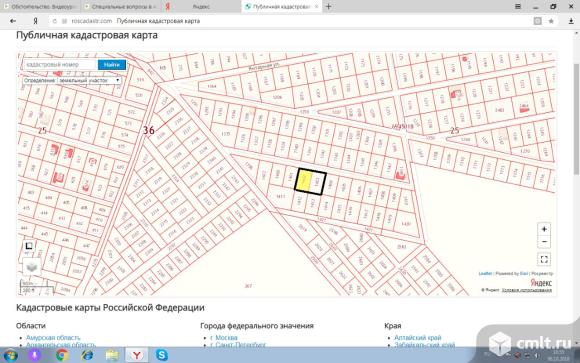Bookmark the page with the star icon

(x=551, y=21)
